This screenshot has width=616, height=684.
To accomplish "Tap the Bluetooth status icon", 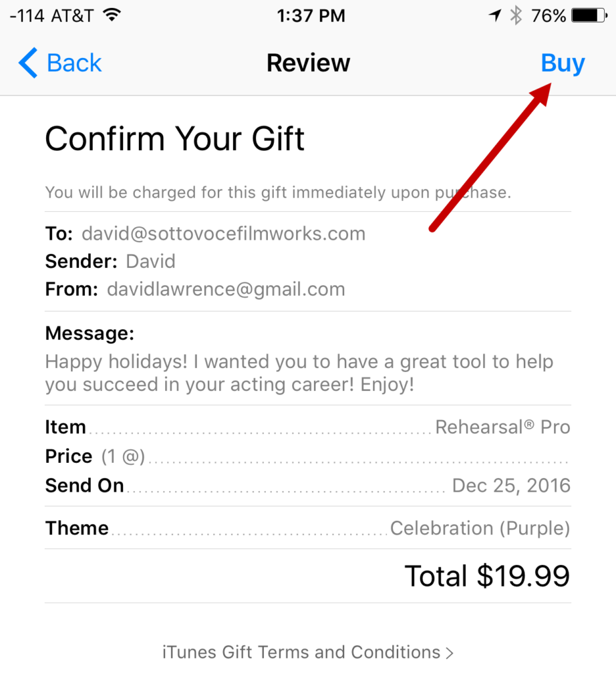I will [516, 16].
